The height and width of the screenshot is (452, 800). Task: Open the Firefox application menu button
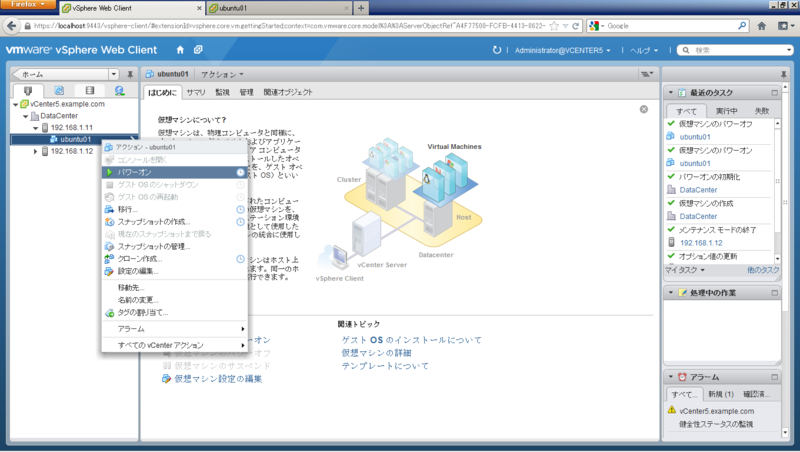(29, 5)
